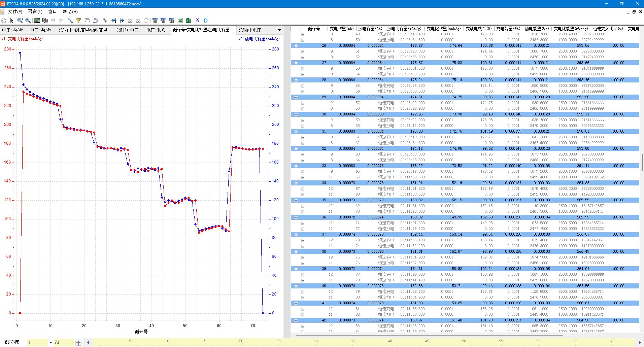Click the edit document icon
The width and height of the screenshot is (644, 347).
point(96,21)
